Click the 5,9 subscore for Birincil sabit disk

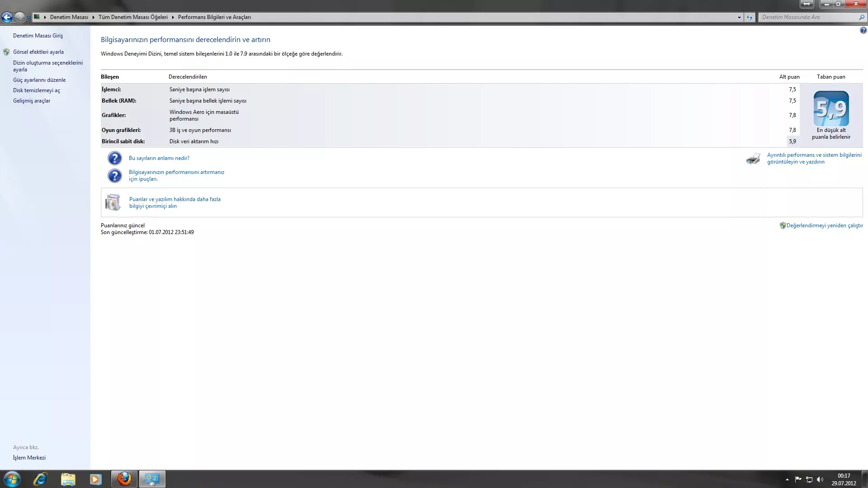(x=793, y=141)
